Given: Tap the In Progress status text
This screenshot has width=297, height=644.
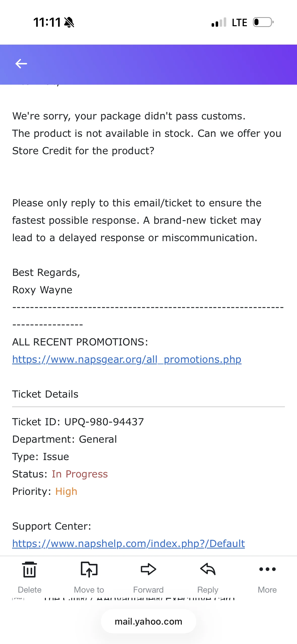Looking at the screenshot, I should (x=80, y=474).
